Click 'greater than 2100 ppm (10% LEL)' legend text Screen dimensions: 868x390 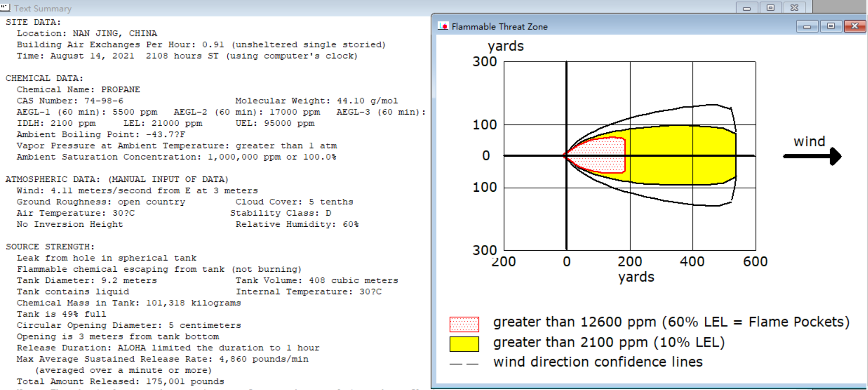pos(609,343)
